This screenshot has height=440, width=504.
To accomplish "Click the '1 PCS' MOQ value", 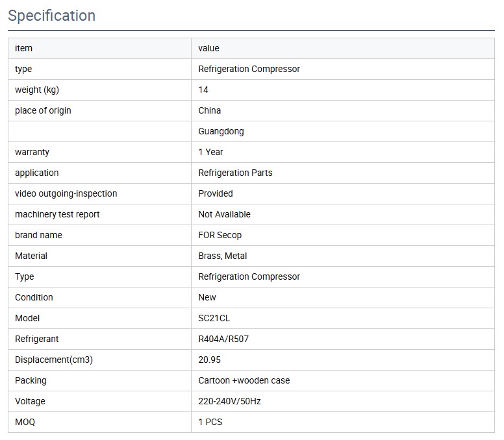I will [210, 422].
